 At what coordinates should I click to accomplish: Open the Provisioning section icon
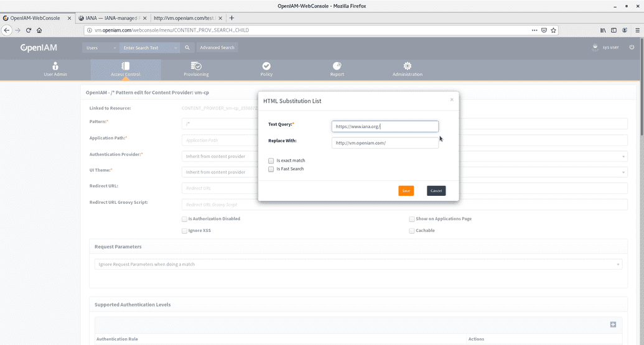pyautogui.click(x=196, y=66)
